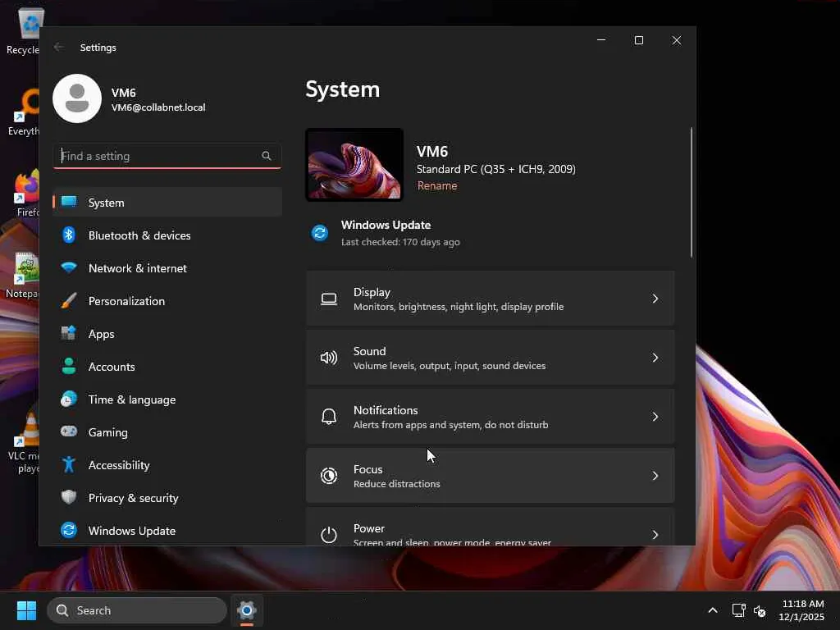Viewport: 840px width, 630px height.
Task: Open Network & internet wifi icon
Action: (x=69, y=268)
